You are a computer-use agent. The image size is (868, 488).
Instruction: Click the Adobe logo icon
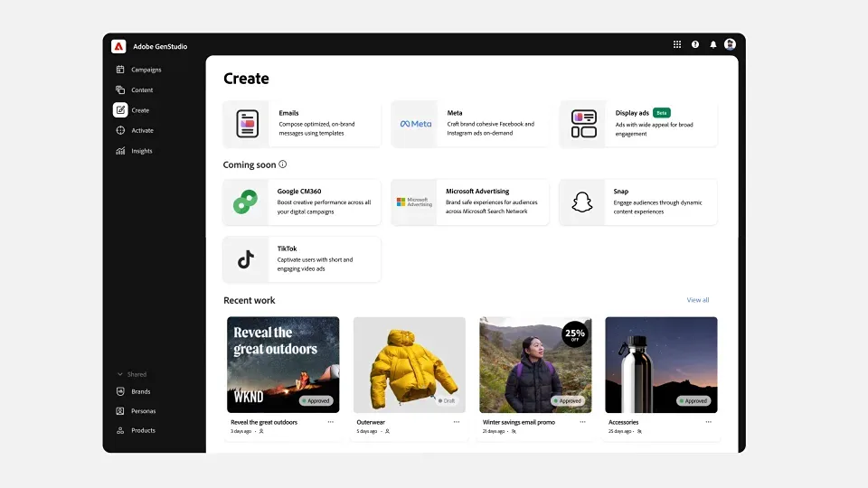tap(118, 46)
